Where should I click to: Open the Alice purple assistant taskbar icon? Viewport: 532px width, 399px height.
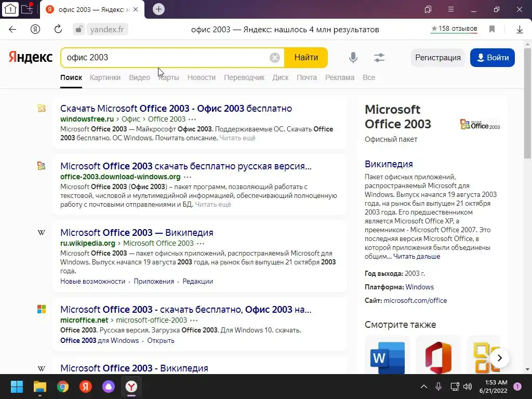[x=108, y=387]
